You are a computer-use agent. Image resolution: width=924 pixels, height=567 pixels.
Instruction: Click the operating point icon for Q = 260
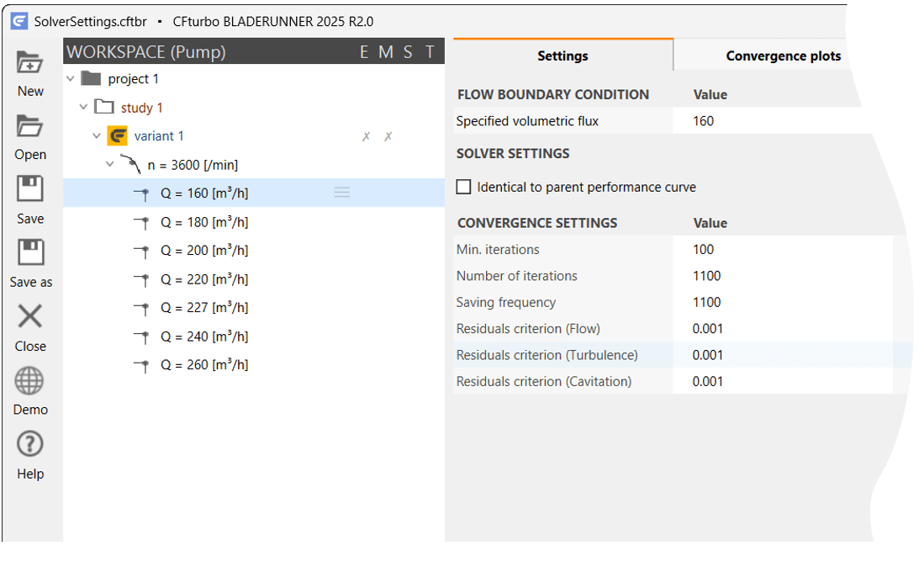141,365
